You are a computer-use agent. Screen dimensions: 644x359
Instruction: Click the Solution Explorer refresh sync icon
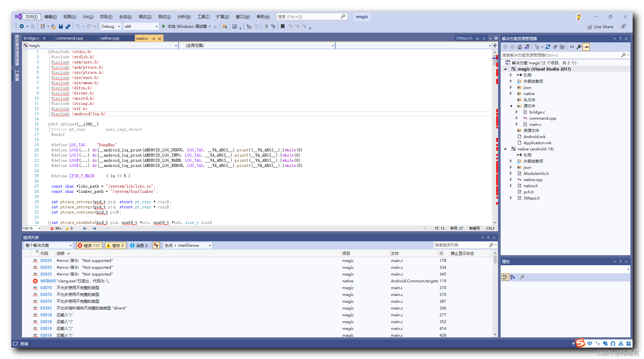[548, 47]
